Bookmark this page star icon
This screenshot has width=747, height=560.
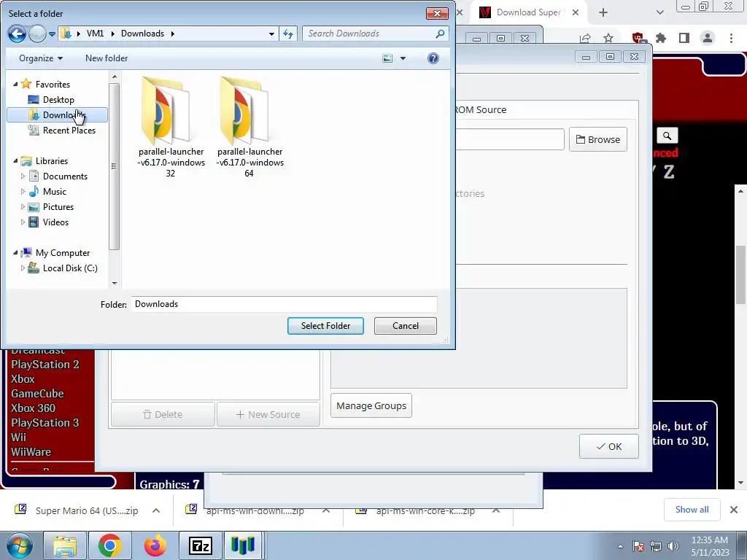[x=608, y=38]
